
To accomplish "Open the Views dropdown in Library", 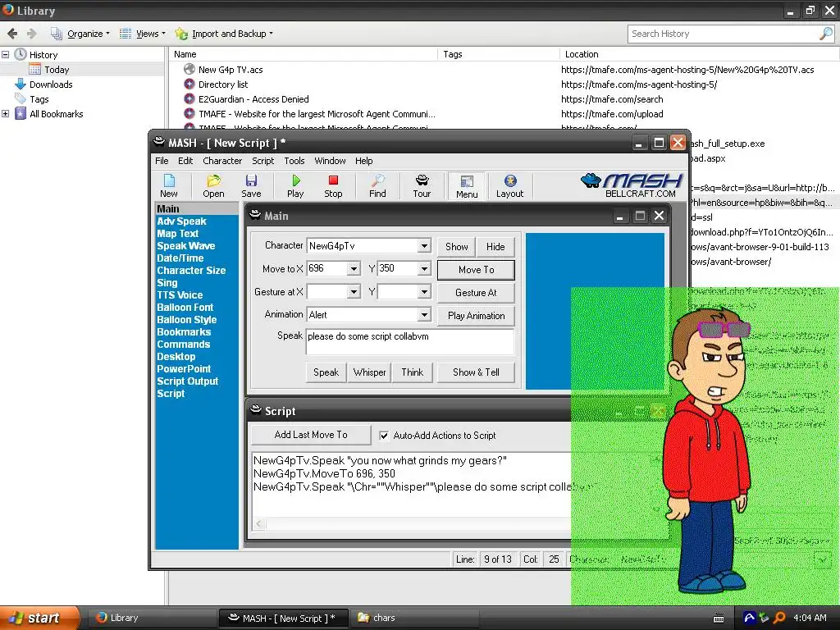I will 142,34.
